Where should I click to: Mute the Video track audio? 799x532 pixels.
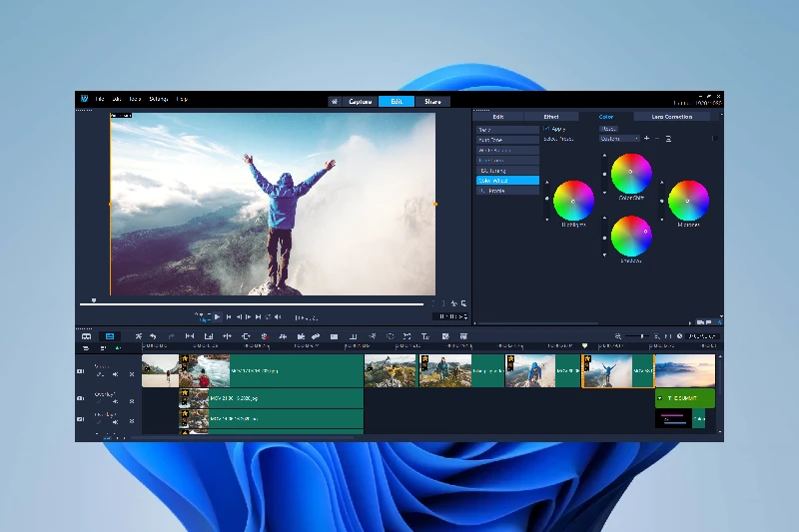116,374
